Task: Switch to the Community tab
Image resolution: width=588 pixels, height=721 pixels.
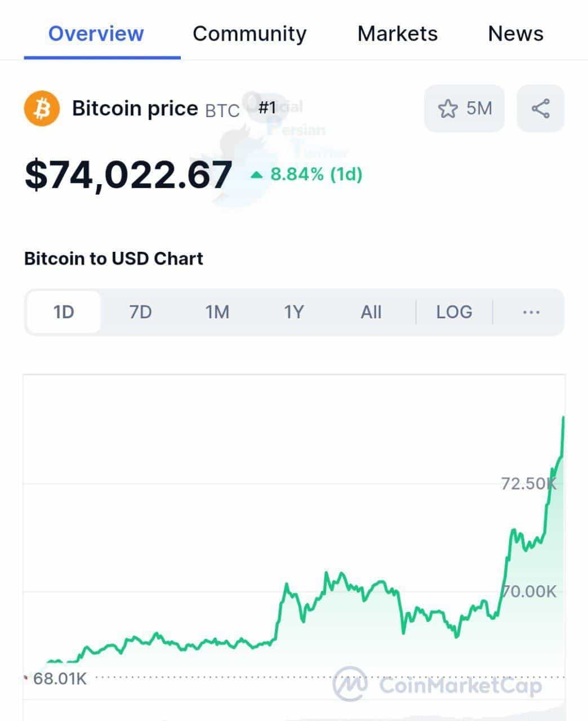Action: click(250, 34)
